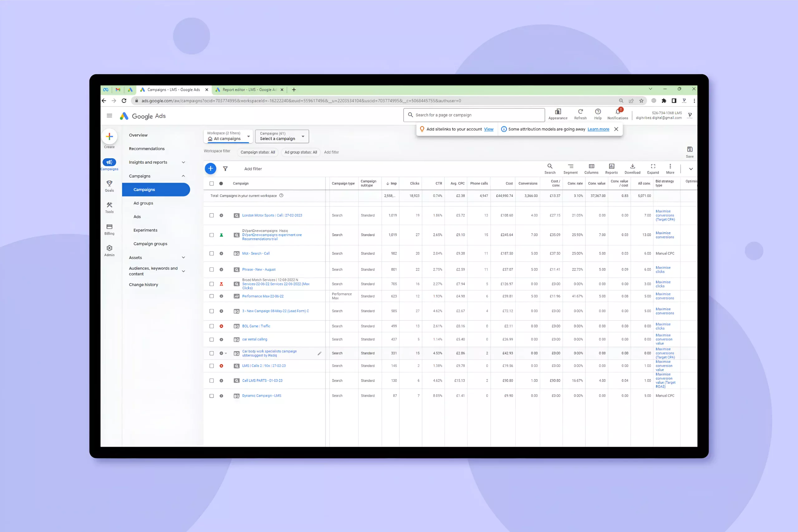Image resolution: width=798 pixels, height=532 pixels.
Task: Open the Dynamic Campaign - LMS link
Action: (x=262, y=395)
